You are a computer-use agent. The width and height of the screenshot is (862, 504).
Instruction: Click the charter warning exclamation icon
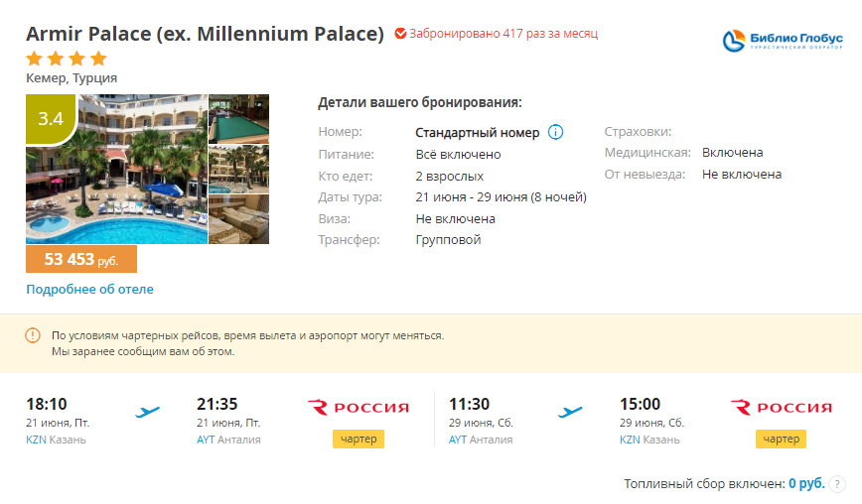[x=33, y=335]
